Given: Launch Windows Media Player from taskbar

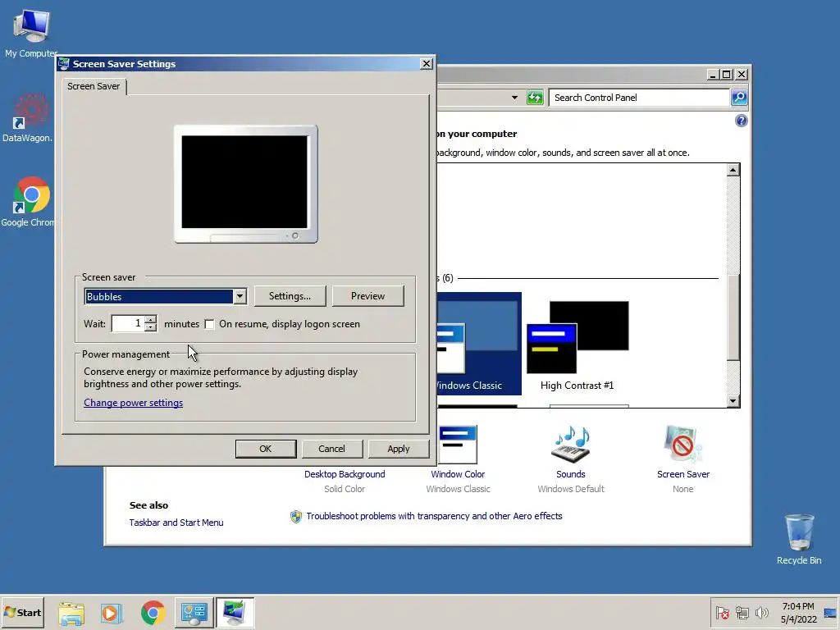Looking at the screenshot, I should pos(112,613).
